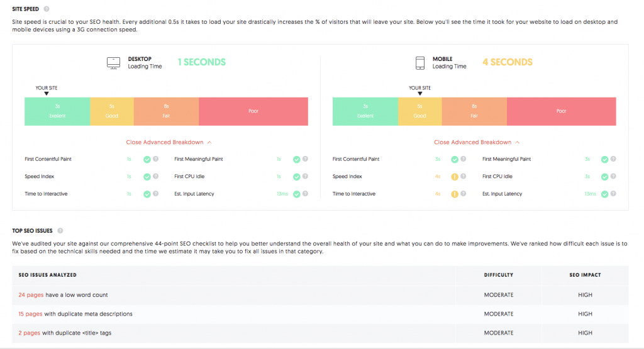Collapse the desktop Advanced Breakdown

(169, 142)
